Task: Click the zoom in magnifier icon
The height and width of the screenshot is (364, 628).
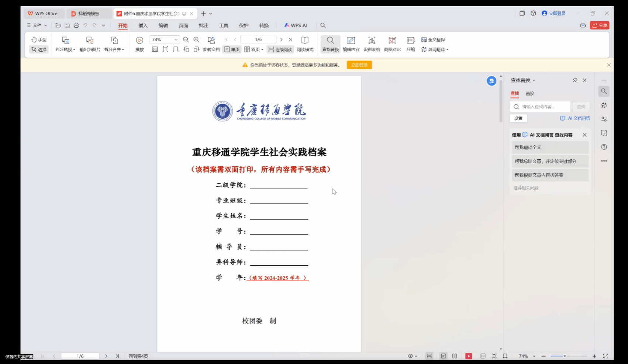Action: pyautogui.click(x=196, y=40)
